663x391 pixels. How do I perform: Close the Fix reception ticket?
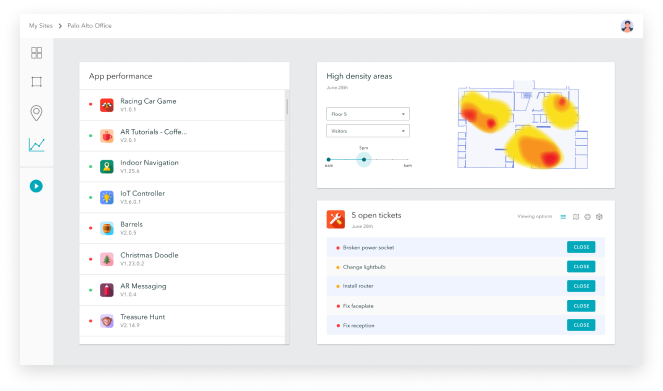(x=581, y=325)
